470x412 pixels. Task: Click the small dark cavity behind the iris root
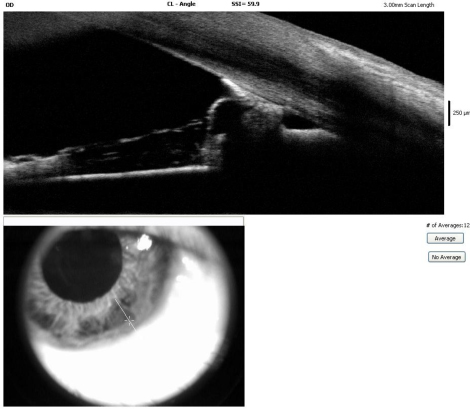click(x=298, y=123)
